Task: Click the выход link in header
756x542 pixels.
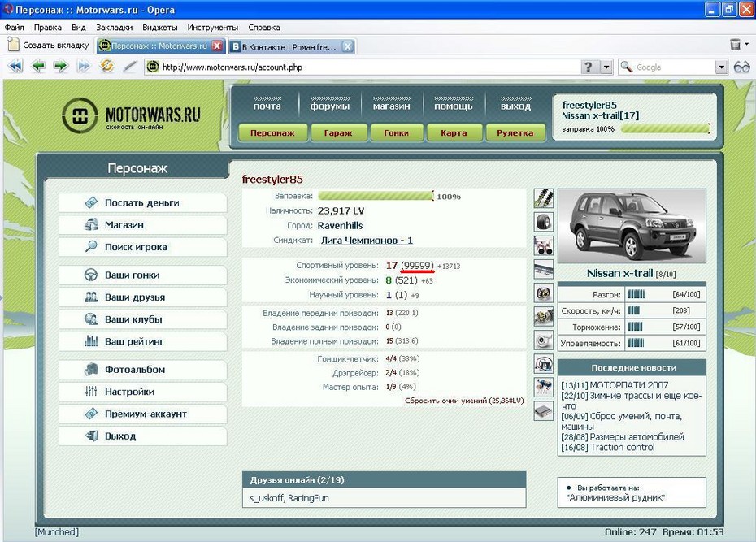Action: pyautogui.click(x=515, y=106)
